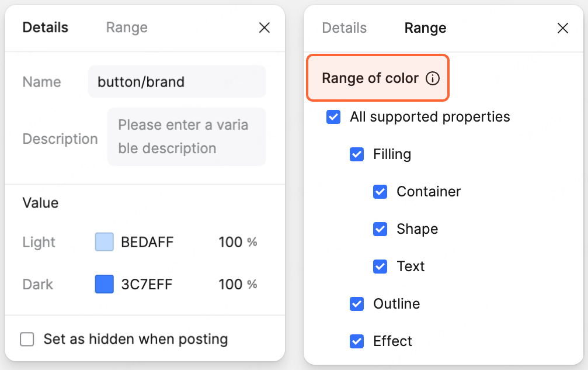588x370 pixels.
Task: Open the Dark mode color swatch
Action: [105, 284]
